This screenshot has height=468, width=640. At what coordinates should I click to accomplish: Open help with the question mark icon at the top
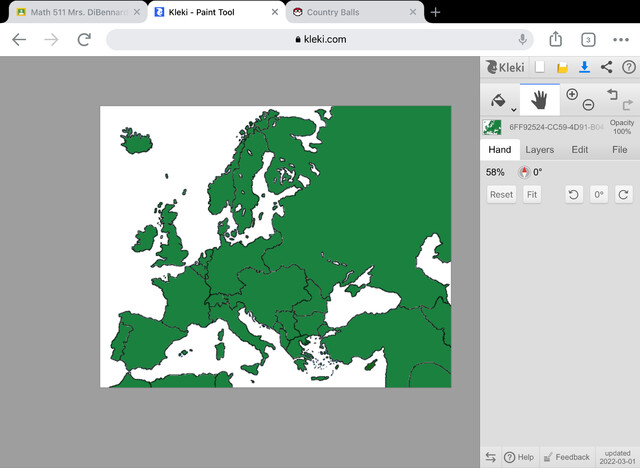(629, 67)
